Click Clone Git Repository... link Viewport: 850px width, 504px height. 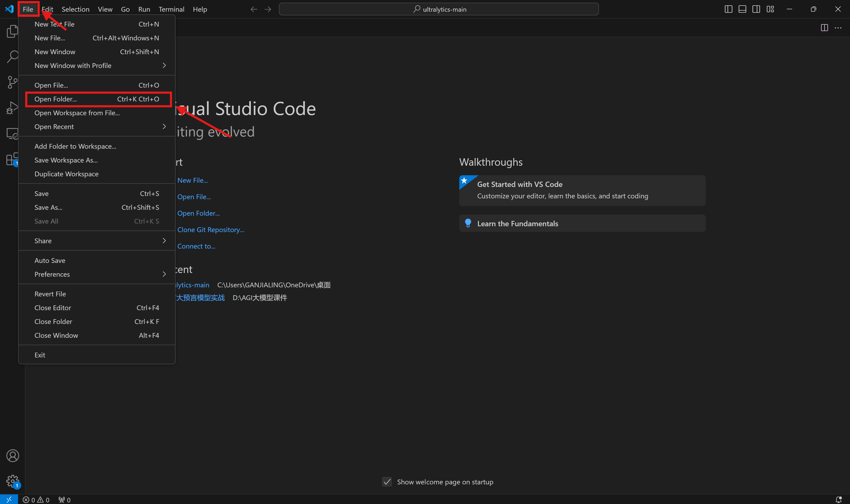pyautogui.click(x=211, y=230)
